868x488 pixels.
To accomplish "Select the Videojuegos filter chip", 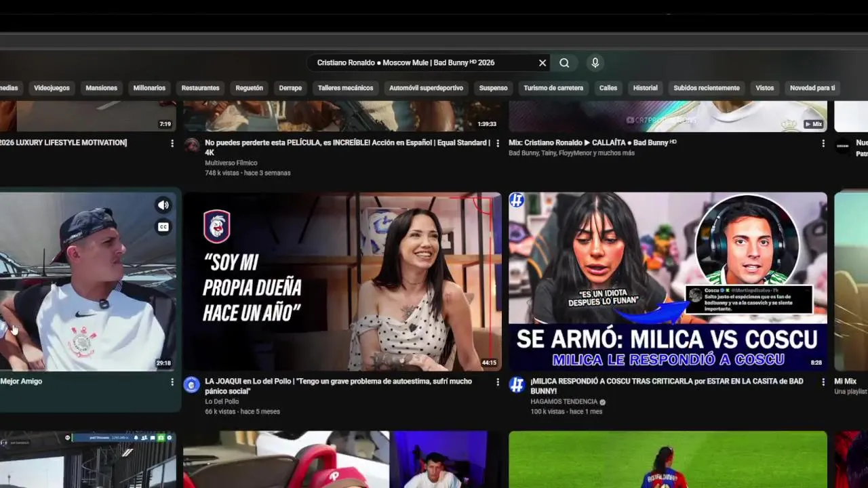I will (x=52, y=88).
